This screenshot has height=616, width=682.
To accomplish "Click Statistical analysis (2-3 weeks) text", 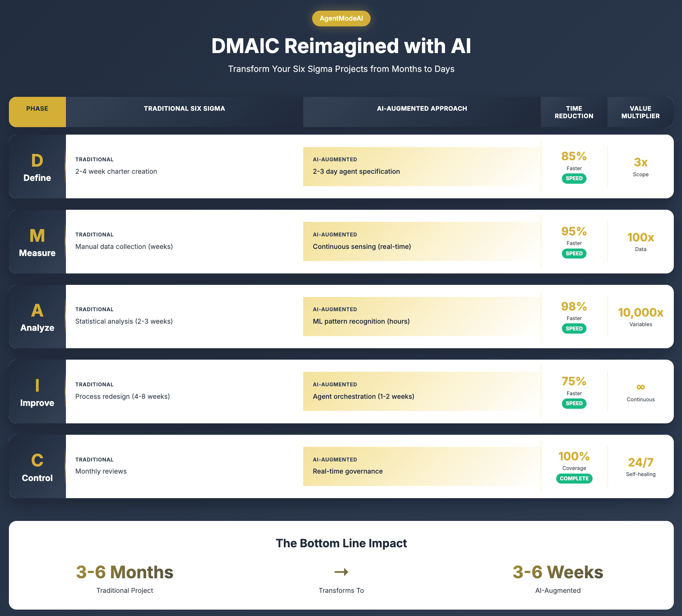I will click(124, 321).
